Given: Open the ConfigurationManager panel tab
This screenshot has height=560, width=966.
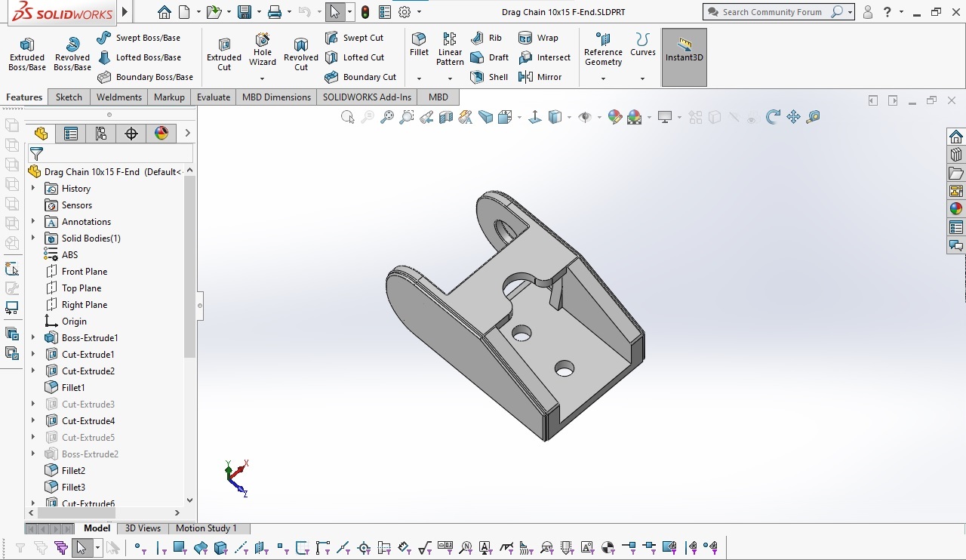Looking at the screenshot, I should click(101, 134).
